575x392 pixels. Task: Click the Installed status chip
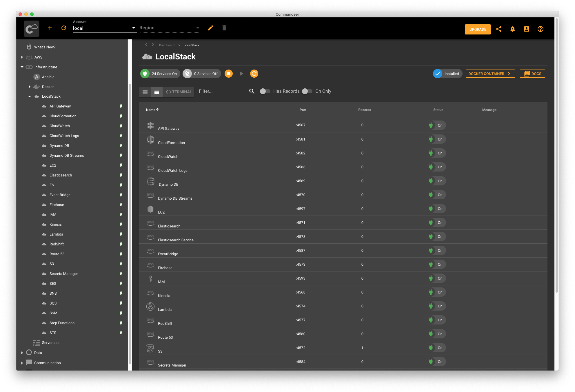447,74
